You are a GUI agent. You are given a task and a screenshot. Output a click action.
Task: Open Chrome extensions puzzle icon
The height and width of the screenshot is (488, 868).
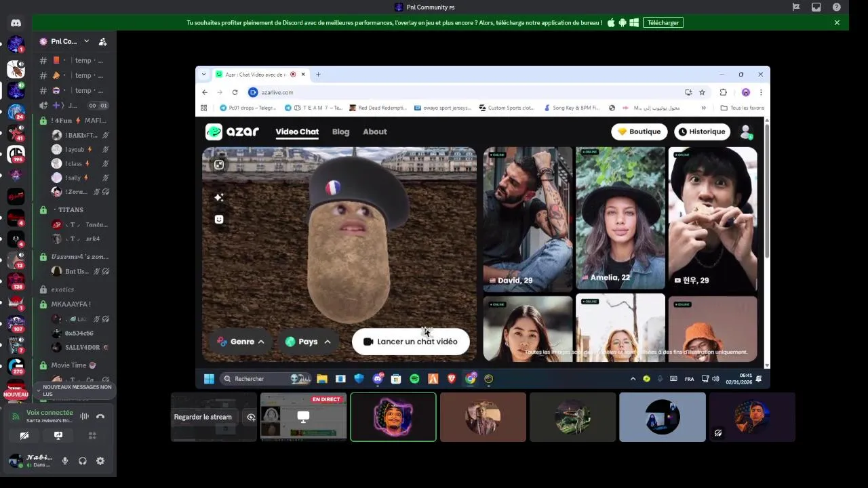point(723,92)
